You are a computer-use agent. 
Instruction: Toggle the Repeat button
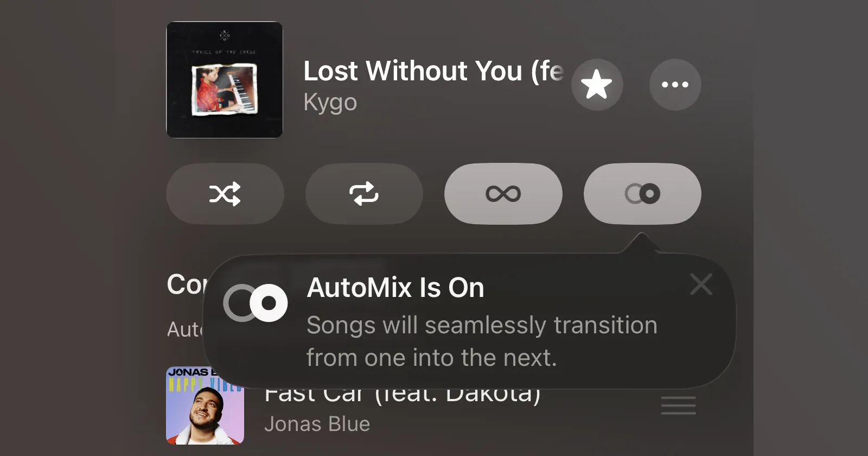(364, 194)
